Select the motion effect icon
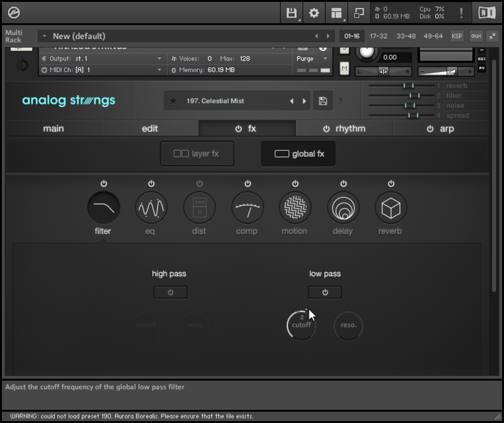This screenshot has height=423, width=504. tap(295, 207)
